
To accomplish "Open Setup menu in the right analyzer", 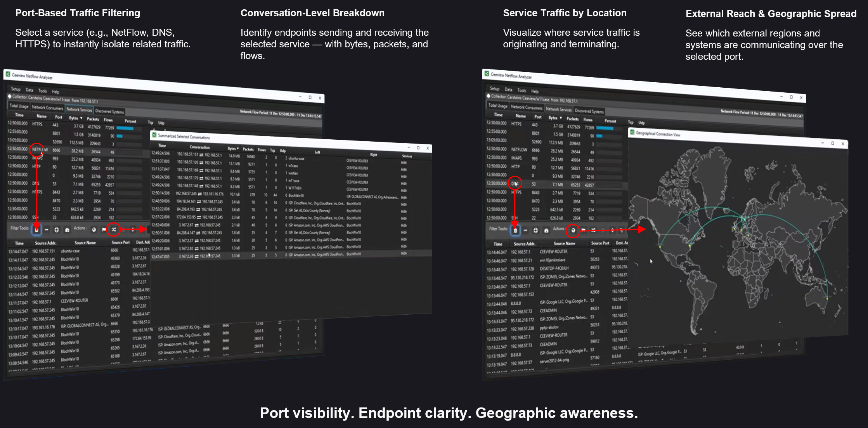I will pyautogui.click(x=494, y=89).
